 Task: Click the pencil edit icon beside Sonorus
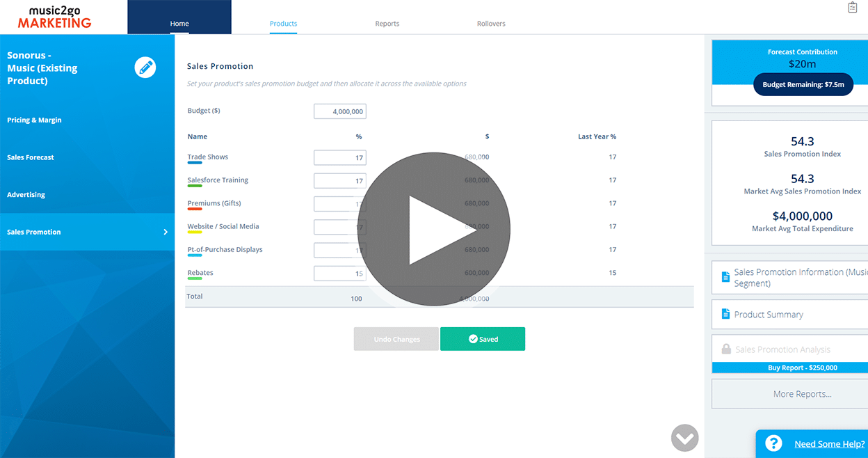tap(145, 68)
